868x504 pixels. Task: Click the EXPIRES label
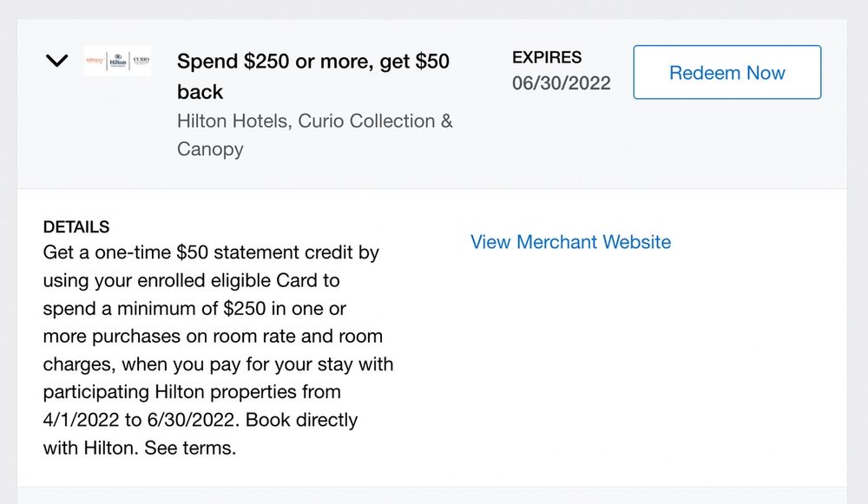pos(547,57)
